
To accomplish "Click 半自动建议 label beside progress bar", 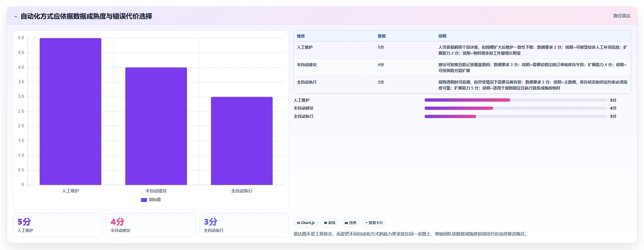I will [303, 108].
